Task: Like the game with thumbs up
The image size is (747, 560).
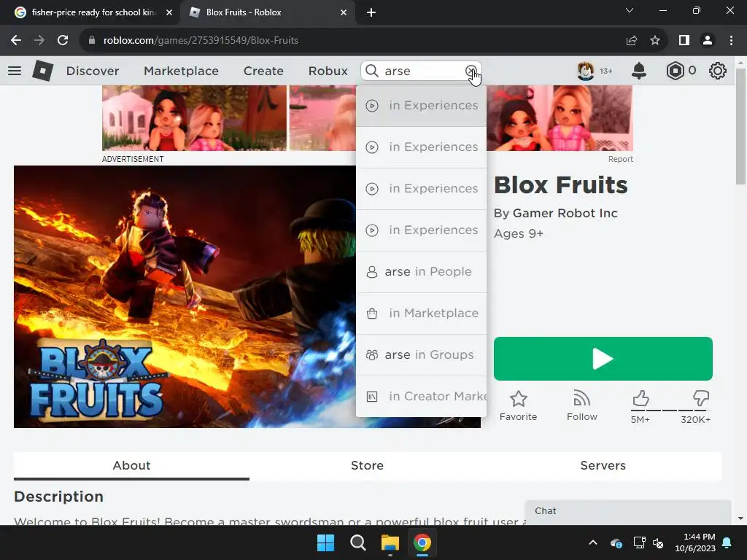Action: (x=640, y=399)
